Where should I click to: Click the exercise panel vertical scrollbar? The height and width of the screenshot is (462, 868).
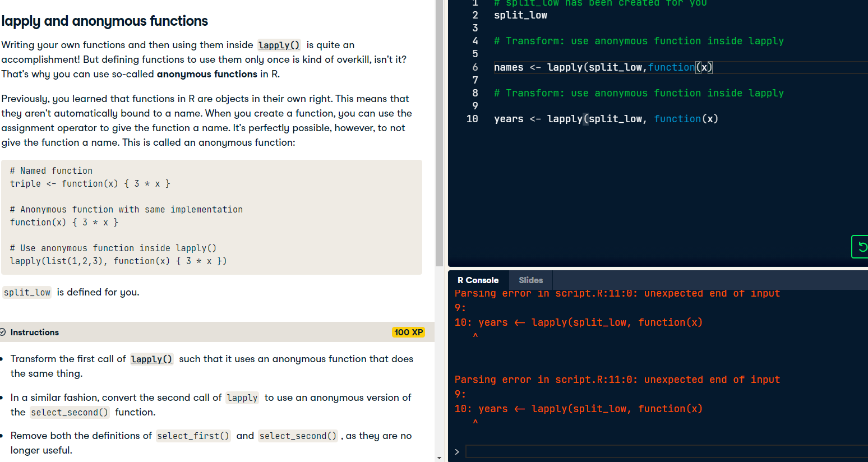439,133
